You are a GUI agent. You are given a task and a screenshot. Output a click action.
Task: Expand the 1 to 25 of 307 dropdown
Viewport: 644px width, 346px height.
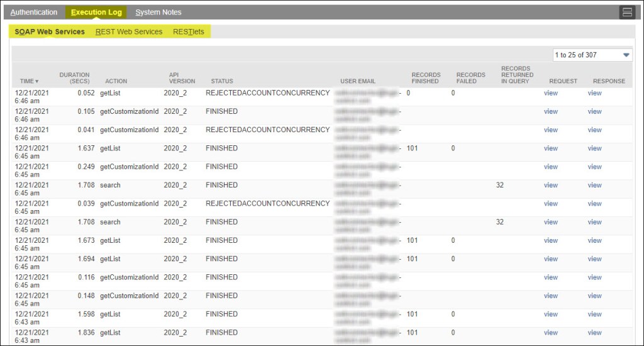coord(592,55)
